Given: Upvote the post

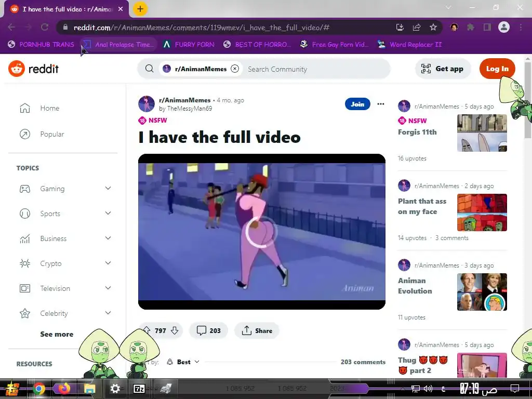Looking at the screenshot, I should 147,330.
